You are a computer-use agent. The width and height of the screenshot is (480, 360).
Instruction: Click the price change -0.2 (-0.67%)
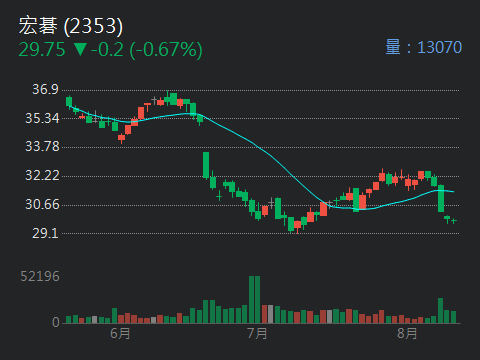coord(147,50)
